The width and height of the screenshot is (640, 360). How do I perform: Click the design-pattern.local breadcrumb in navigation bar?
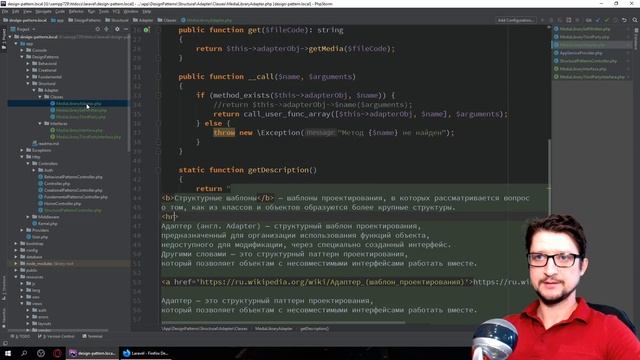point(25,20)
